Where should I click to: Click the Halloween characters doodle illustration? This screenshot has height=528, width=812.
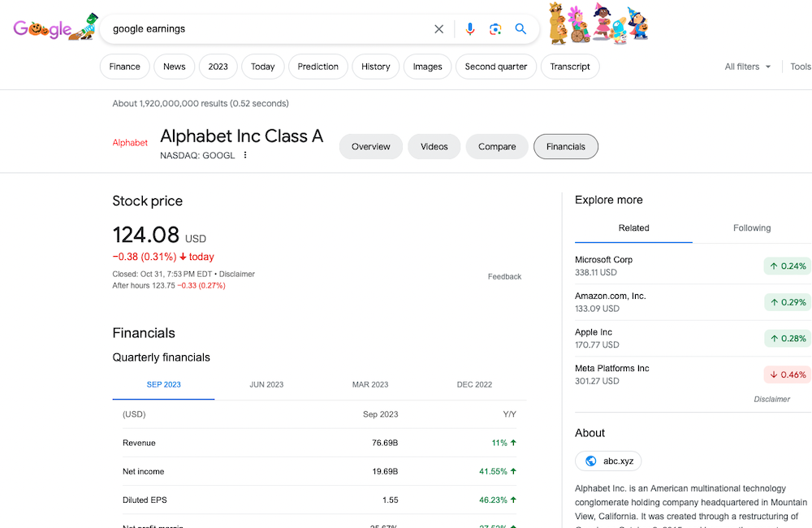pos(598,24)
